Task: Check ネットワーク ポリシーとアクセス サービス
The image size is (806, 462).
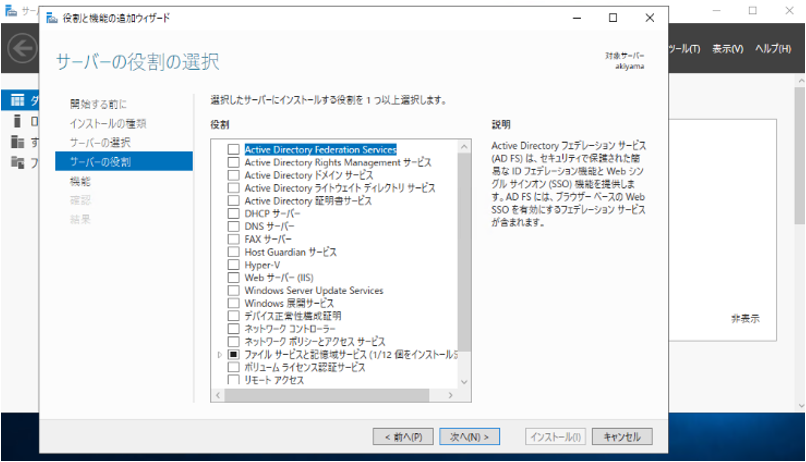Action: 233,342
